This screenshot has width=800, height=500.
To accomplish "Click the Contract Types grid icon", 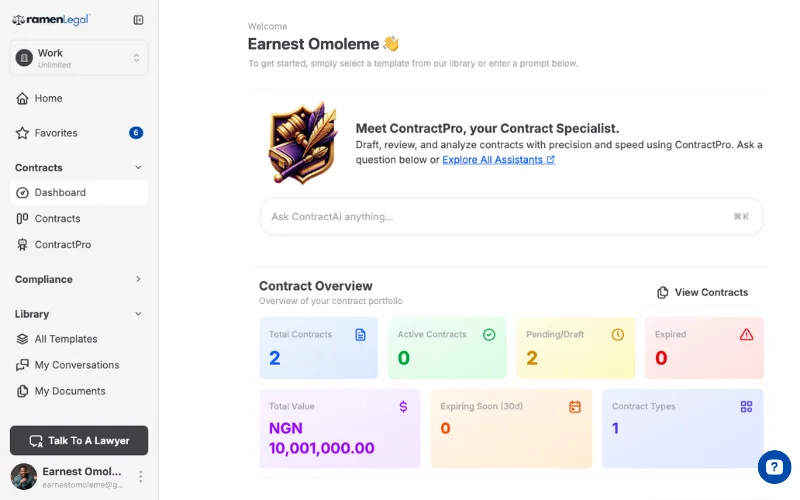I will coord(746,407).
